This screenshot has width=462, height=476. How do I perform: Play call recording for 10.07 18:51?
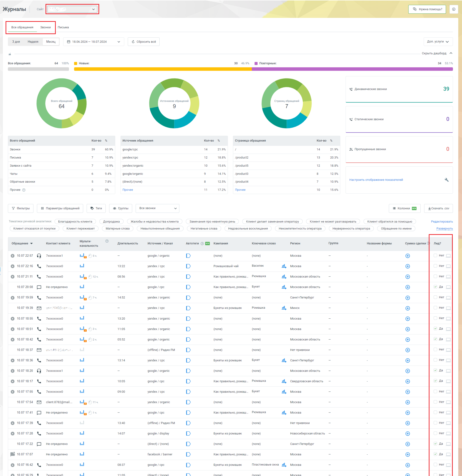click(13, 329)
